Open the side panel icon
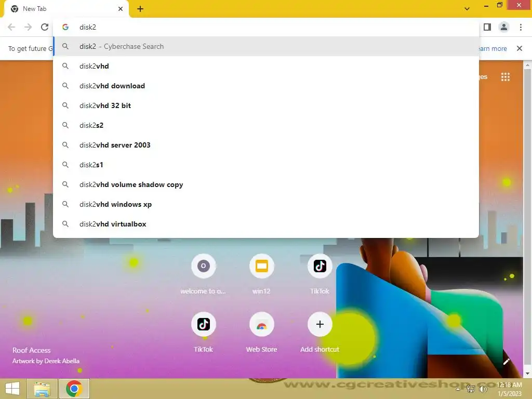The image size is (532, 399). click(487, 27)
